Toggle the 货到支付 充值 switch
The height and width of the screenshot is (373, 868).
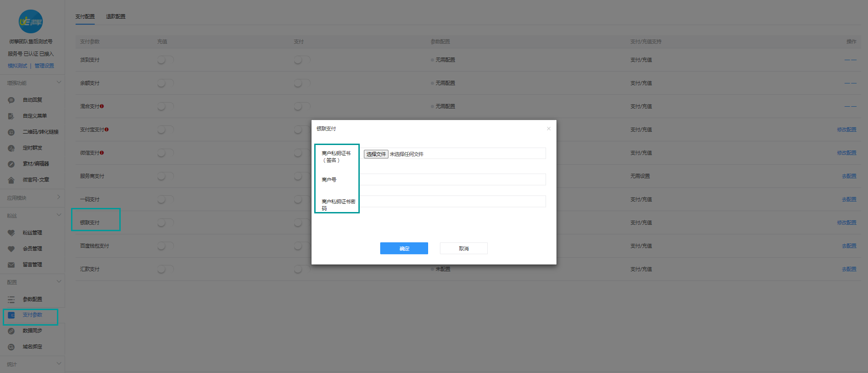[165, 60]
